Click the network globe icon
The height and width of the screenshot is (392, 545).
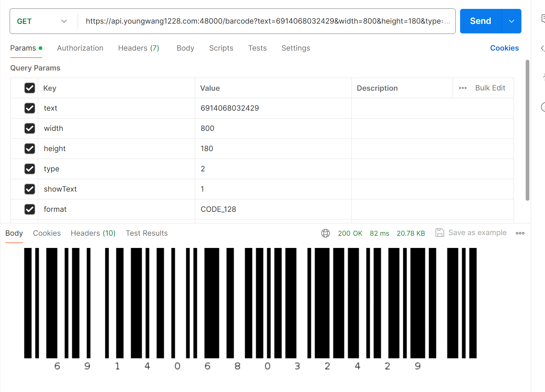[x=326, y=233]
